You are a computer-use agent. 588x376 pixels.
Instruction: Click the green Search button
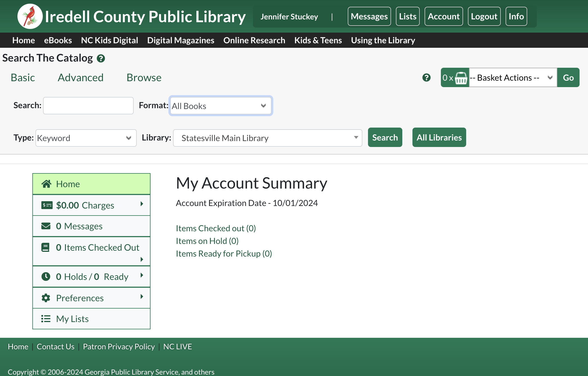coord(385,137)
